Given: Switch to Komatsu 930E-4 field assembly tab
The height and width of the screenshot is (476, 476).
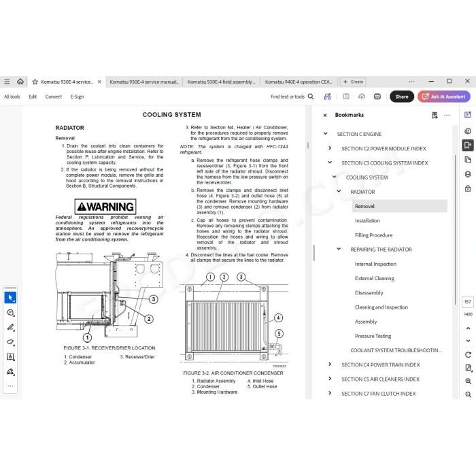Looking at the screenshot, I should coord(221,82).
